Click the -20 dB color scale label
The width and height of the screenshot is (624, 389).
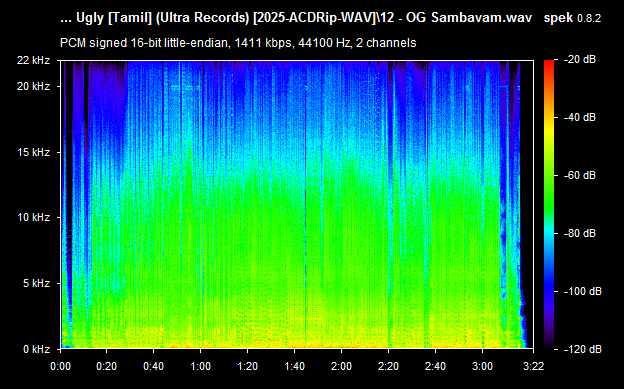pyautogui.click(x=580, y=60)
